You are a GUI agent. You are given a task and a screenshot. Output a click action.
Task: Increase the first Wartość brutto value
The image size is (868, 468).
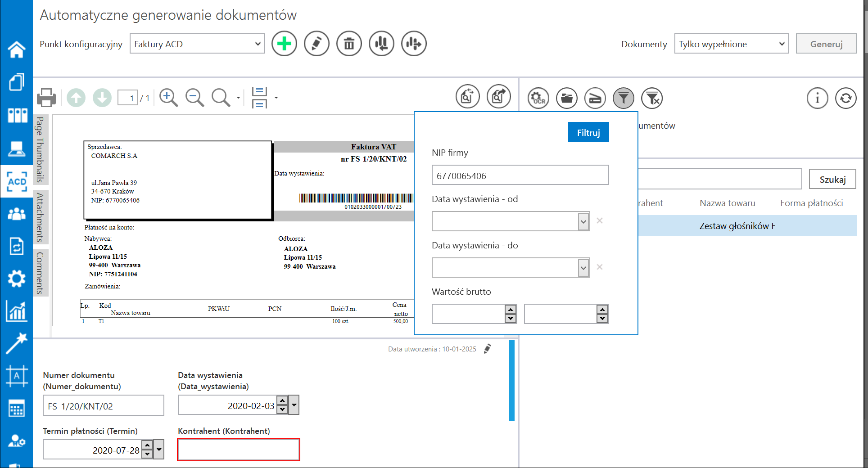(x=511, y=310)
